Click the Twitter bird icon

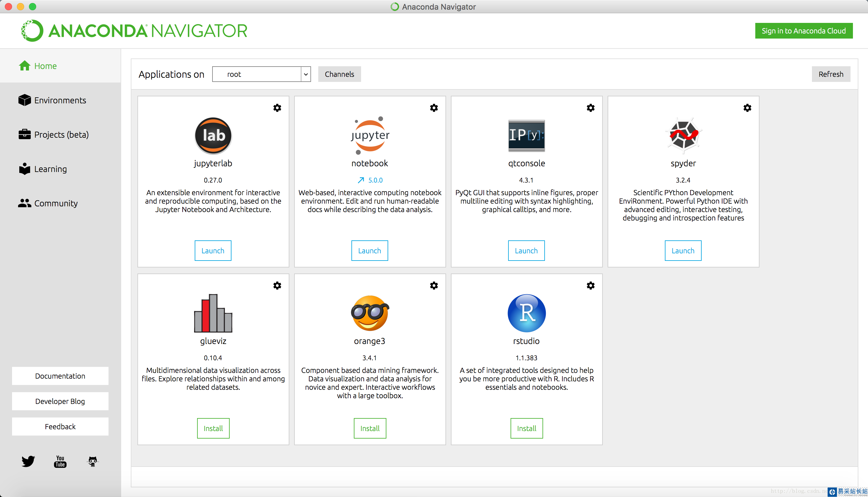click(28, 461)
